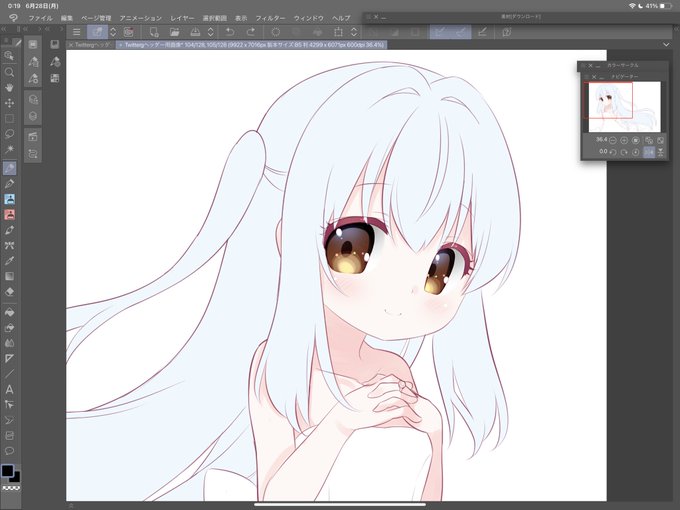This screenshot has height=510, width=680.
Task: Select the Balloon tool
Action: (9, 451)
